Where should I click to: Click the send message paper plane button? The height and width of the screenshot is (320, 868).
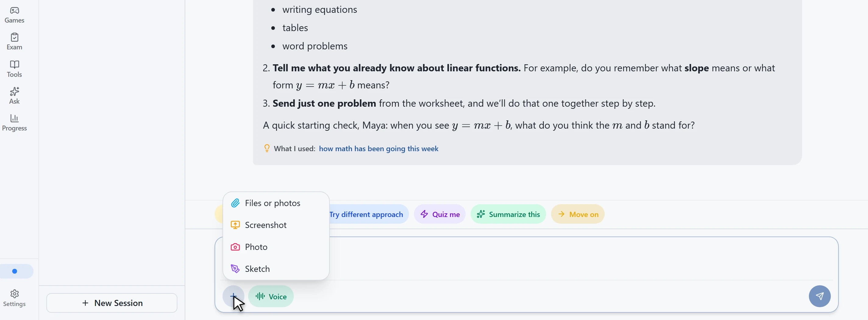click(x=820, y=296)
